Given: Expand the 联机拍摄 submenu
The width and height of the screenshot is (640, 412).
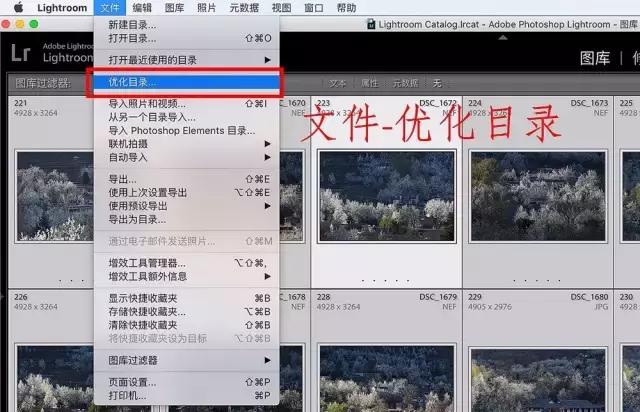Looking at the screenshot, I should coord(187,144).
